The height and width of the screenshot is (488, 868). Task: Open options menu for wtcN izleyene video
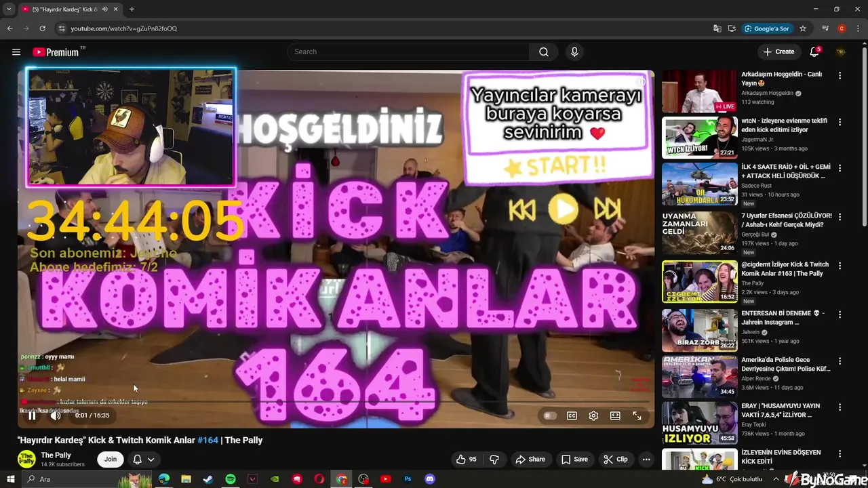tap(840, 122)
